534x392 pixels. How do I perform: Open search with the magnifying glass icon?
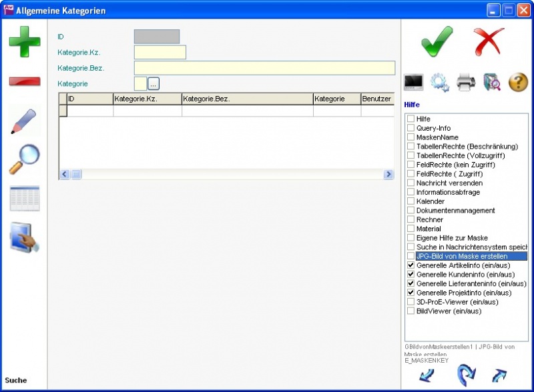pos(24,159)
